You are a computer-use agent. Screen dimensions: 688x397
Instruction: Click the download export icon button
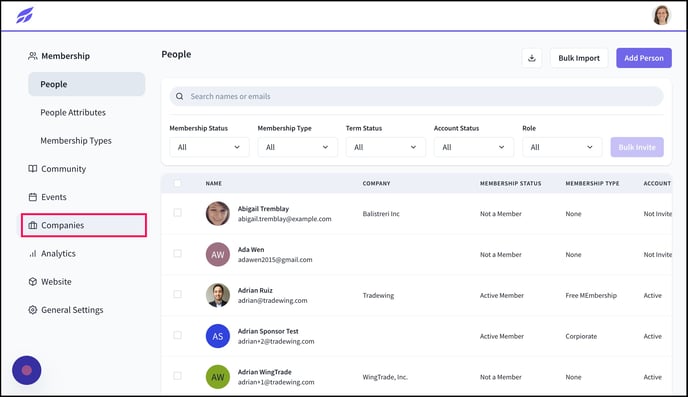point(531,58)
